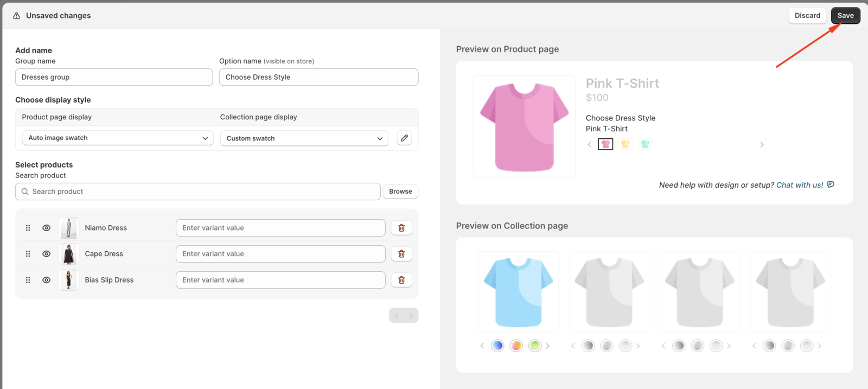Grab the Niamo Dress drag handle
The image size is (868, 389).
tap(28, 228)
